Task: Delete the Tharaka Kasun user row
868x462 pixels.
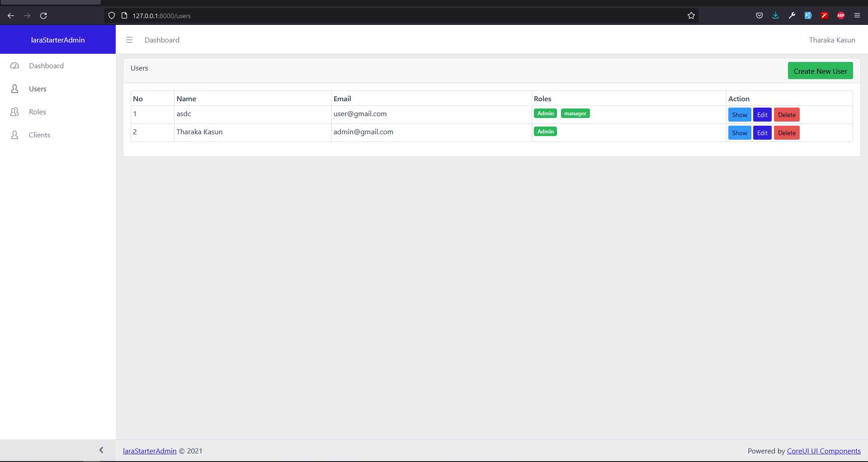Action: click(787, 133)
